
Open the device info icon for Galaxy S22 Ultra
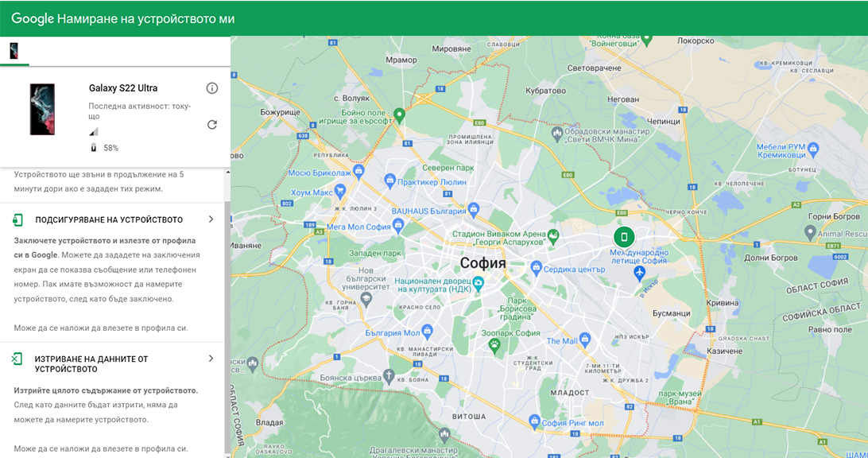(212, 88)
